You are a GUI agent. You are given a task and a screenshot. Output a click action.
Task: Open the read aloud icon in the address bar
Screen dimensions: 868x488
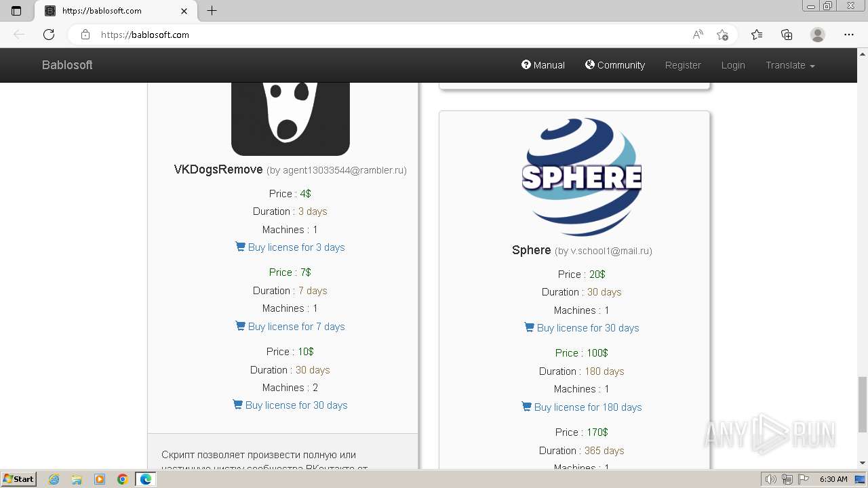tap(698, 35)
